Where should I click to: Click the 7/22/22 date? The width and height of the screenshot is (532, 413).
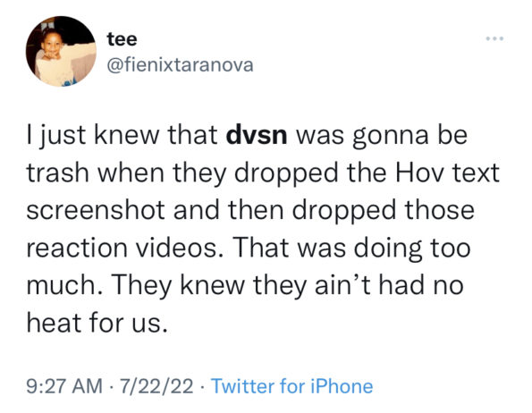[156, 386]
